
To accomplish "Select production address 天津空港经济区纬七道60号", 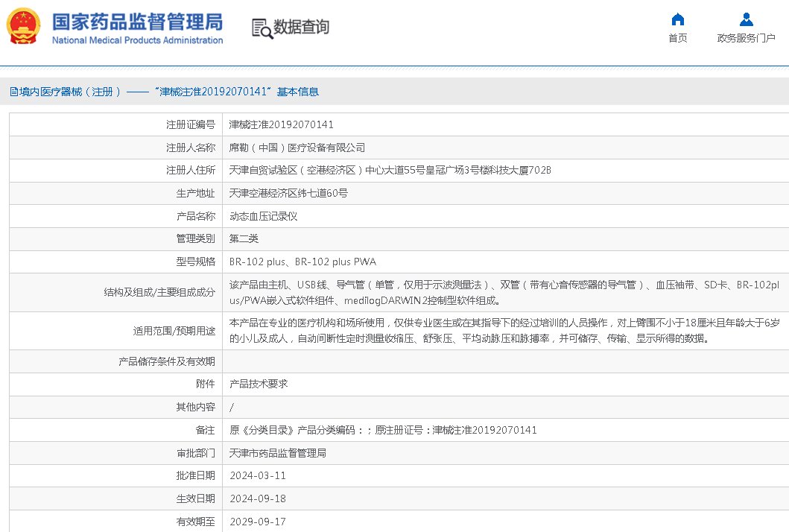I will click(288, 193).
